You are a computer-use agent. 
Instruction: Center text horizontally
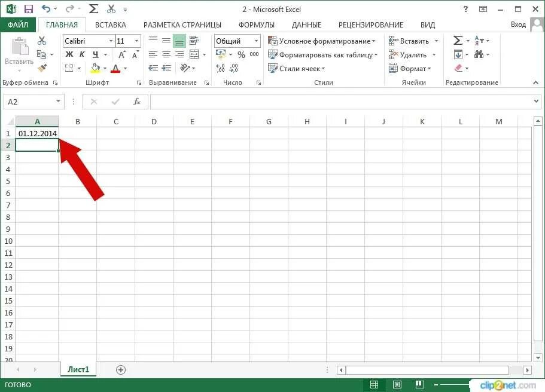(166, 54)
